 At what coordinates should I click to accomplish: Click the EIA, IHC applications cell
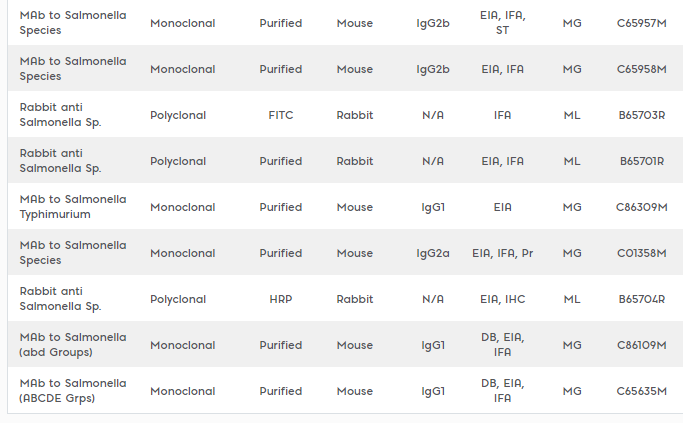click(502, 299)
